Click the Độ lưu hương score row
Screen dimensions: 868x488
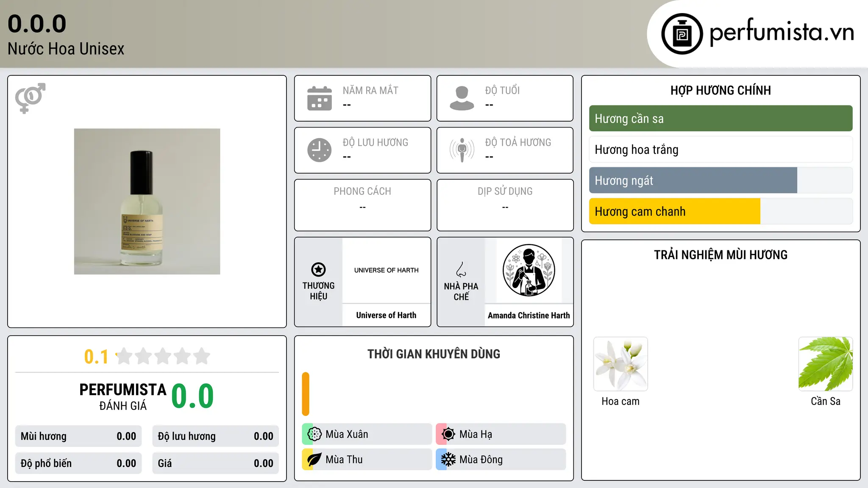point(216,436)
